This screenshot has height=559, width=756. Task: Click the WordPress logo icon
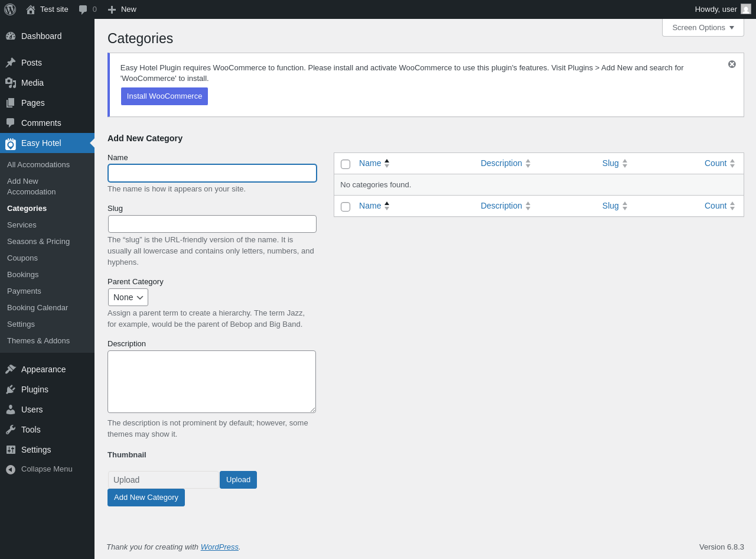coord(10,9)
